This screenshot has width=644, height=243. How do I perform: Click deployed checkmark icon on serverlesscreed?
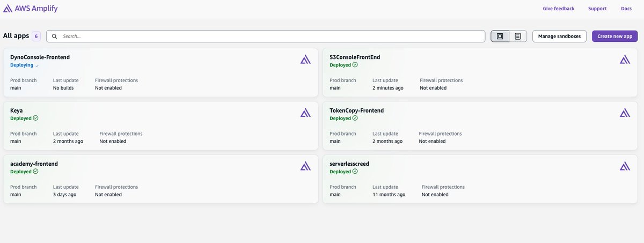[x=355, y=172]
